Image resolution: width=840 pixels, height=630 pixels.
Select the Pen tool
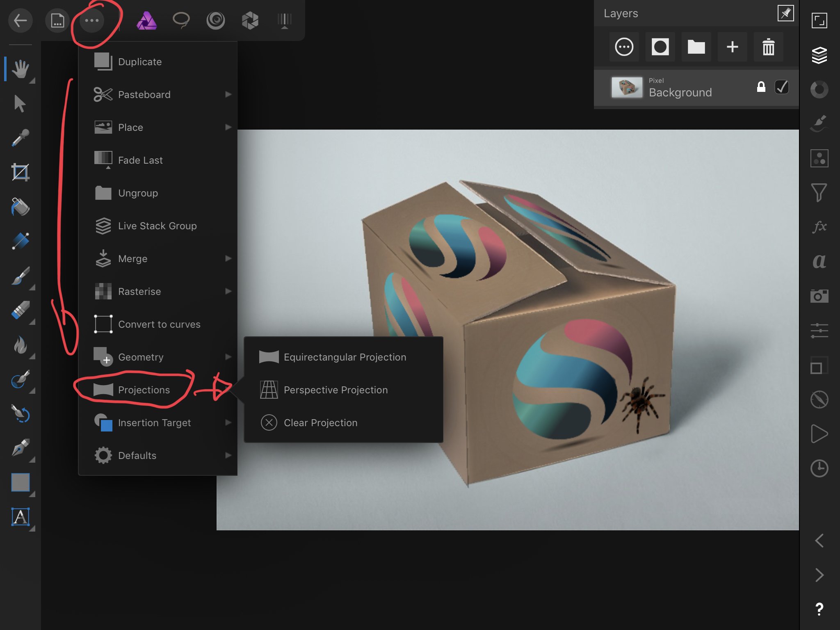point(20,448)
